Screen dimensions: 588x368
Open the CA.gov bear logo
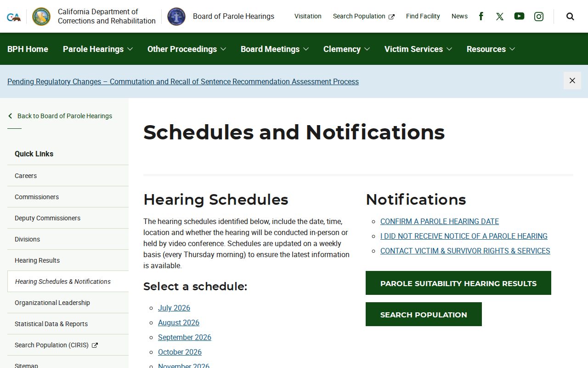[x=14, y=17]
